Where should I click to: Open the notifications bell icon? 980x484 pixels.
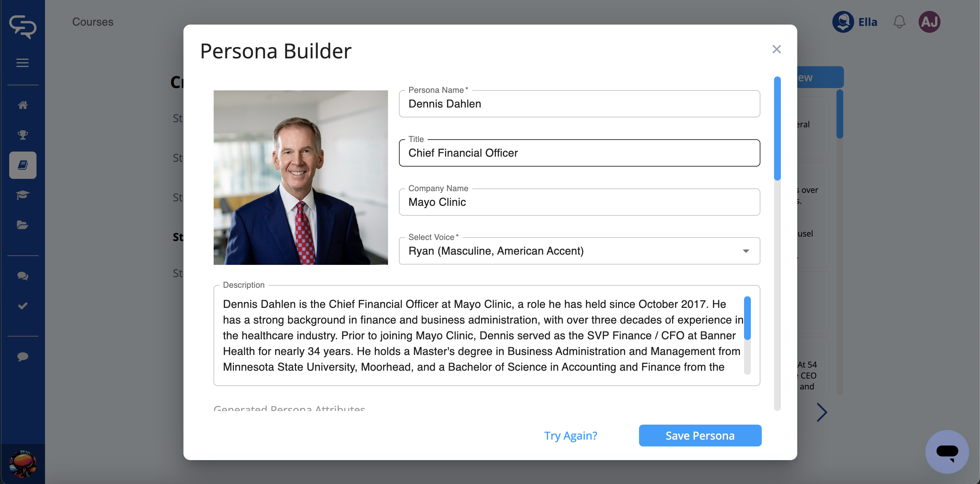pyautogui.click(x=899, y=22)
